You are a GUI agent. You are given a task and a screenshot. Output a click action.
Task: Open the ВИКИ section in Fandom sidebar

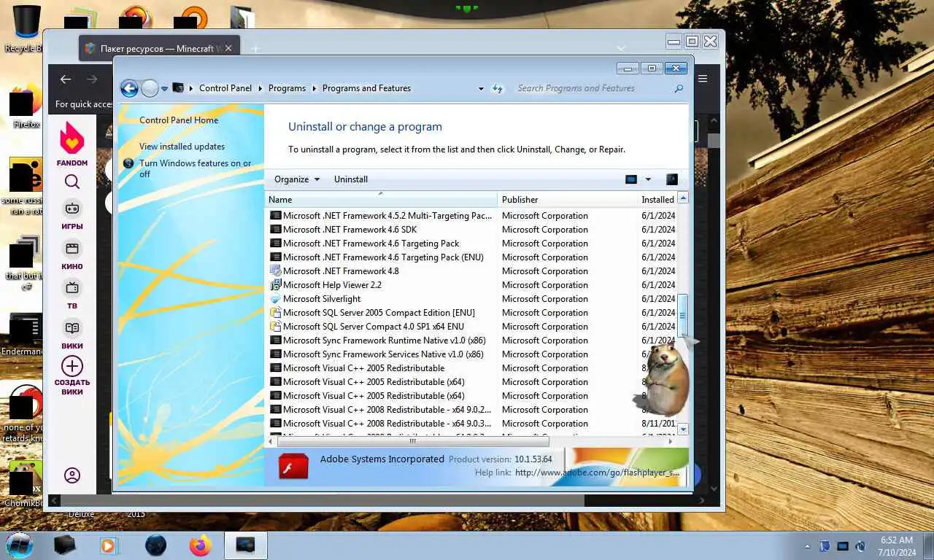click(x=72, y=334)
